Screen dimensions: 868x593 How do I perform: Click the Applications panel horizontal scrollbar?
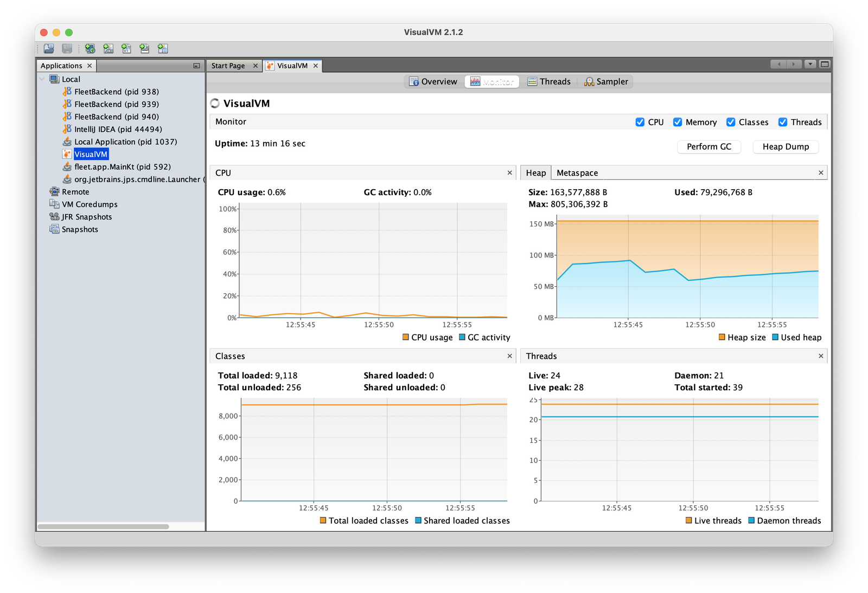pyautogui.click(x=103, y=526)
